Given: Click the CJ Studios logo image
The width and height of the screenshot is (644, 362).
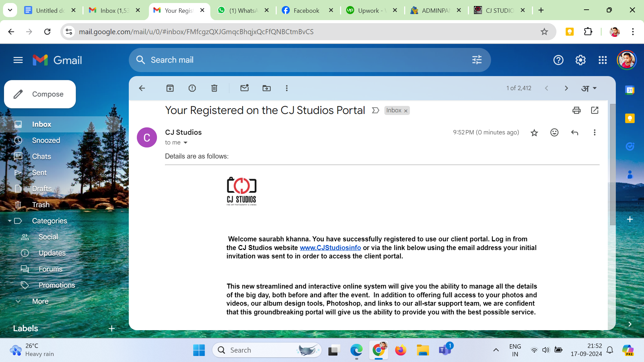Looking at the screenshot, I should point(241,191).
